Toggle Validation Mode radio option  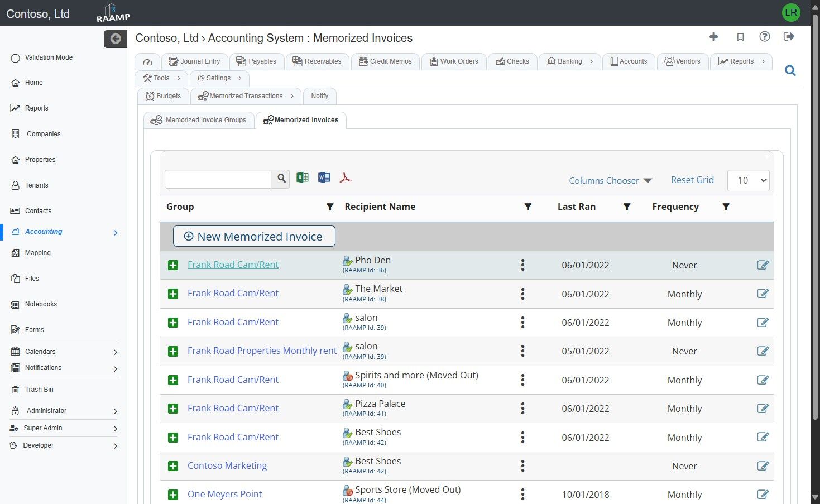(x=16, y=58)
